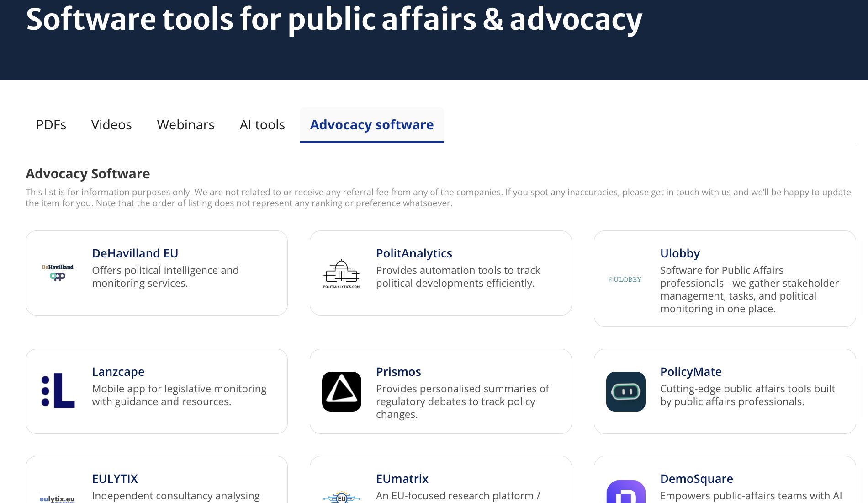Click 'Provides personalised summaries' description
Screen dimensions: 868x503
point(462,401)
